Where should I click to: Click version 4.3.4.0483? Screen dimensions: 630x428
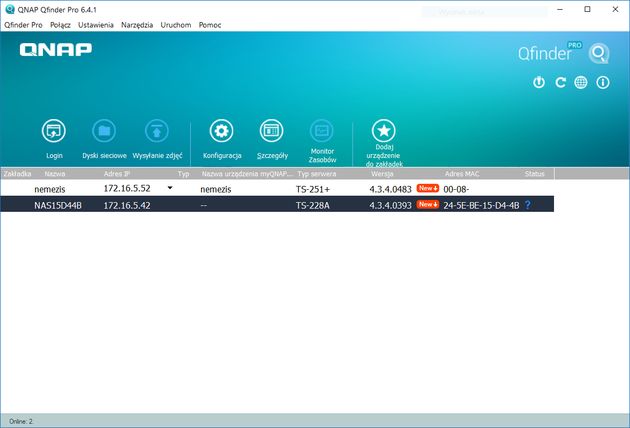click(391, 189)
